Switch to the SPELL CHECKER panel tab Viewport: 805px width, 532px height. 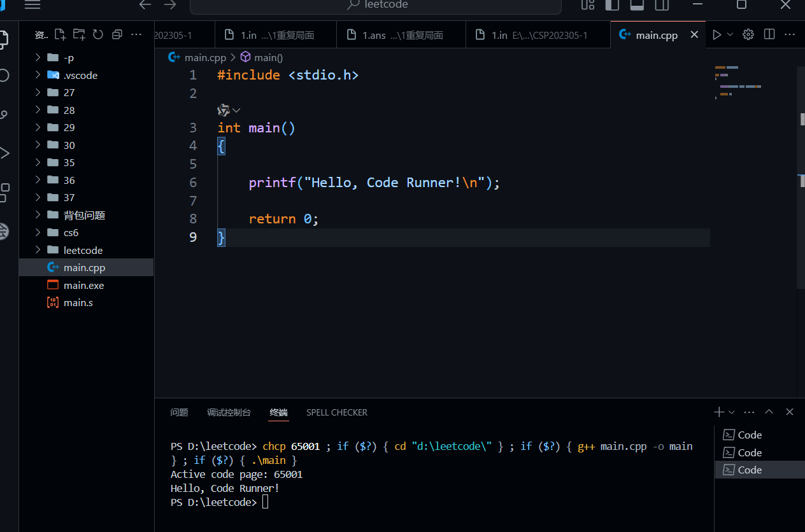pyautogui.click(x=337, y=412)
